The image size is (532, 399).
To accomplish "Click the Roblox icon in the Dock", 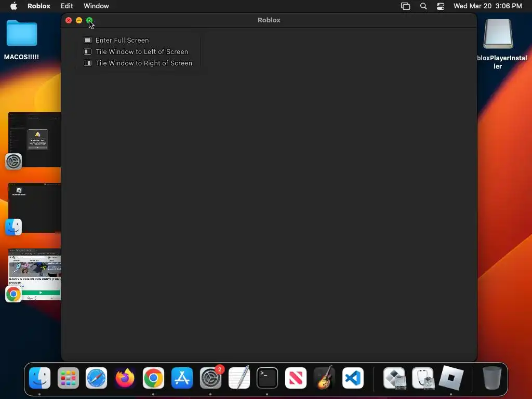I will [x=451, y=378].
